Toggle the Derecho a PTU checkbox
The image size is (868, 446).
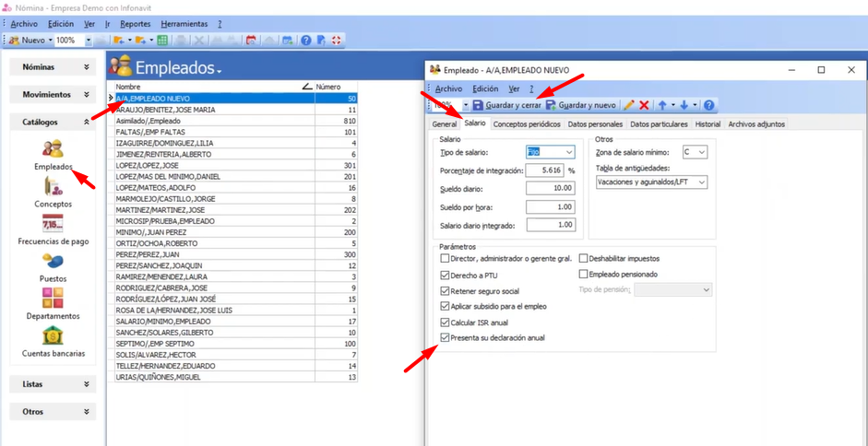point(446,275)
